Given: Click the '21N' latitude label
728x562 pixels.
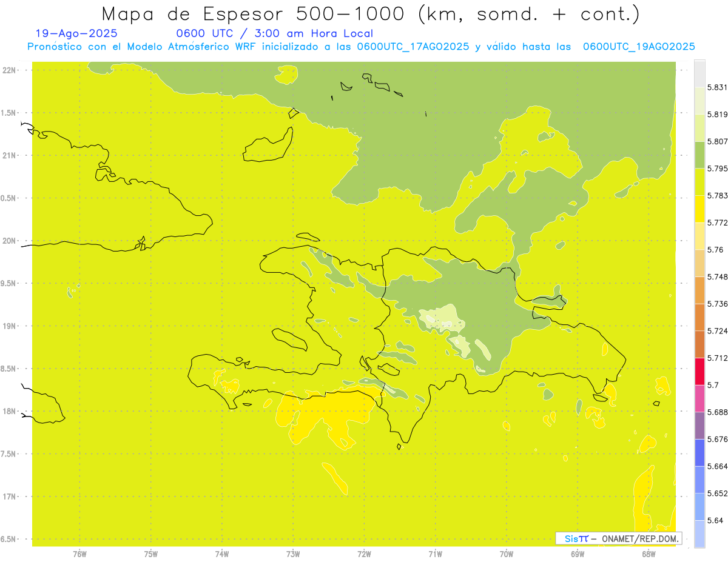Looking at the screenshot, I should coord(10,156).
